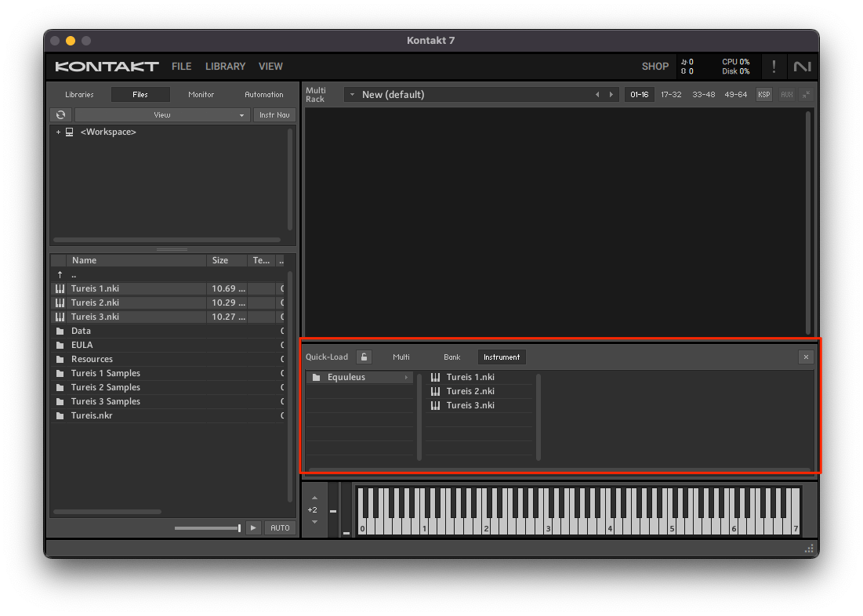Toggle the Quick-Load lock icon

tap(364, 357)
